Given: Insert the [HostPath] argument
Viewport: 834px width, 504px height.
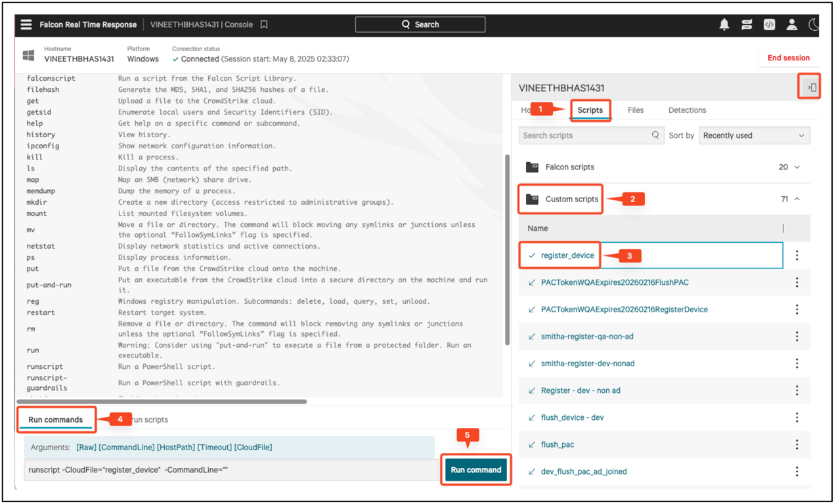Looking at the screenshot, I should 176,447.
